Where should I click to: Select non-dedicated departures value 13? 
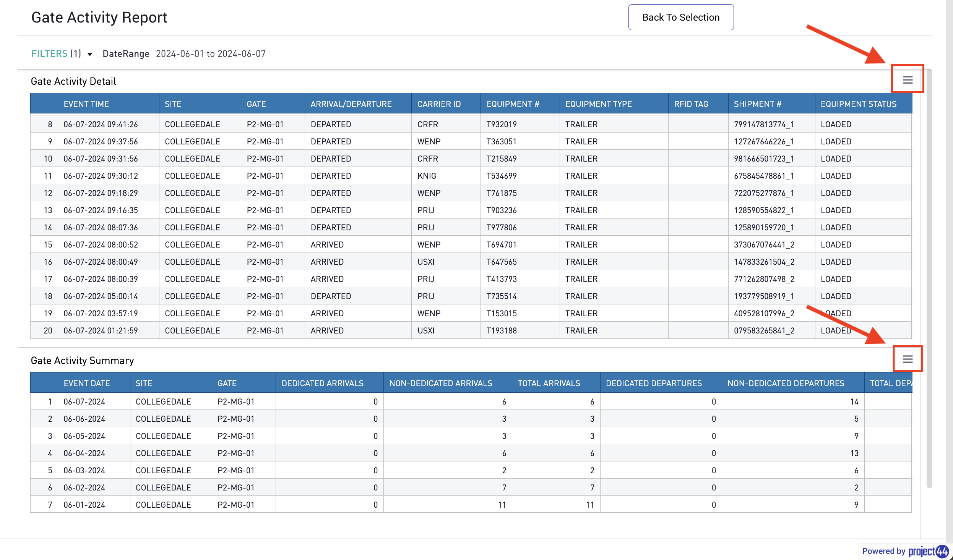pos(854,453)
